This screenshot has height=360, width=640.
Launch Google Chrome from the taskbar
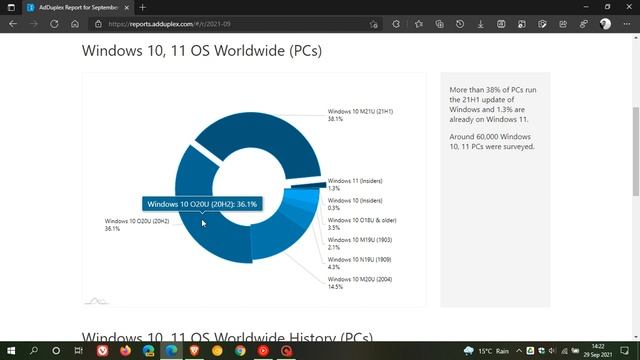tap(240, 351)
